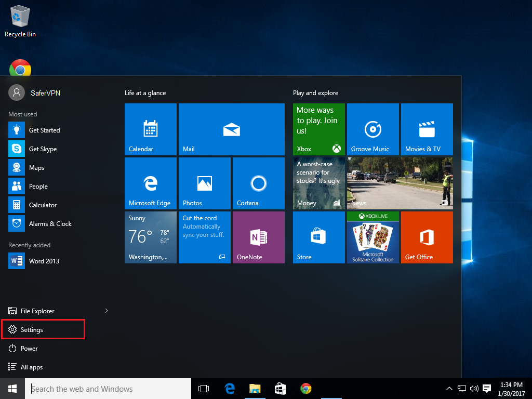Open the Calendar tile

pyautogui.click(x=150, y=129)
